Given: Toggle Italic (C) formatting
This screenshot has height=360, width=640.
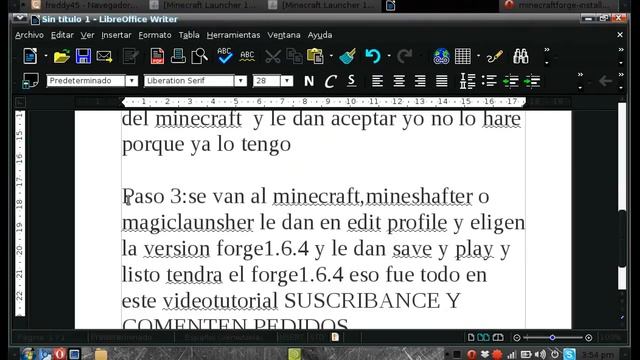Looking at the screenshot, I should click(330, 81).
